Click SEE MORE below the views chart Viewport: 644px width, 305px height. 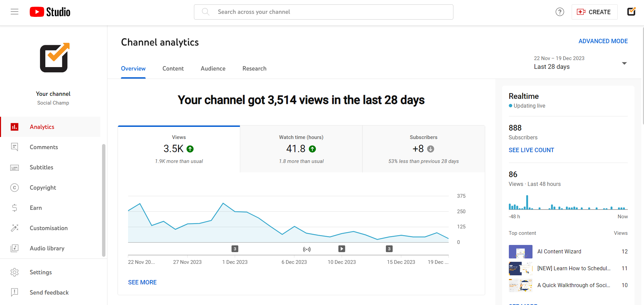[142, 282]
